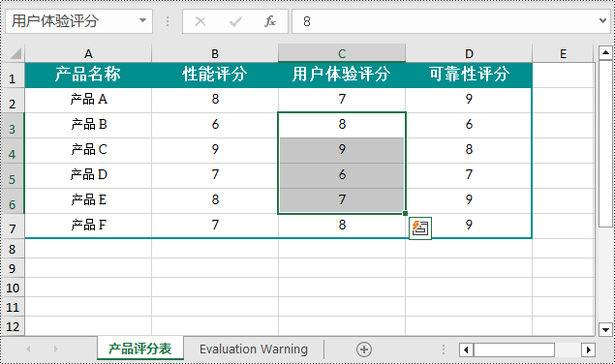
Task: Select 产品 D's 用户体验评分 cell with 6
Action: click(342, 175)
